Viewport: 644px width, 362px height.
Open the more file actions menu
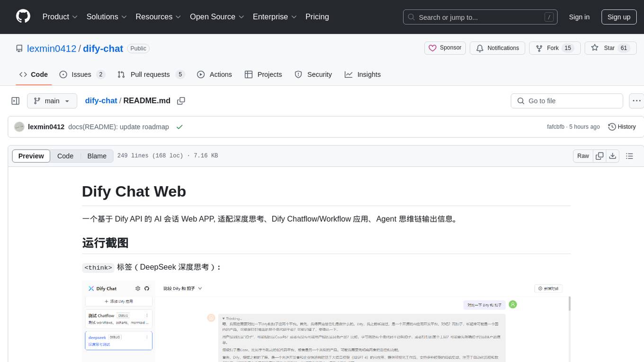tap(636, 101)
